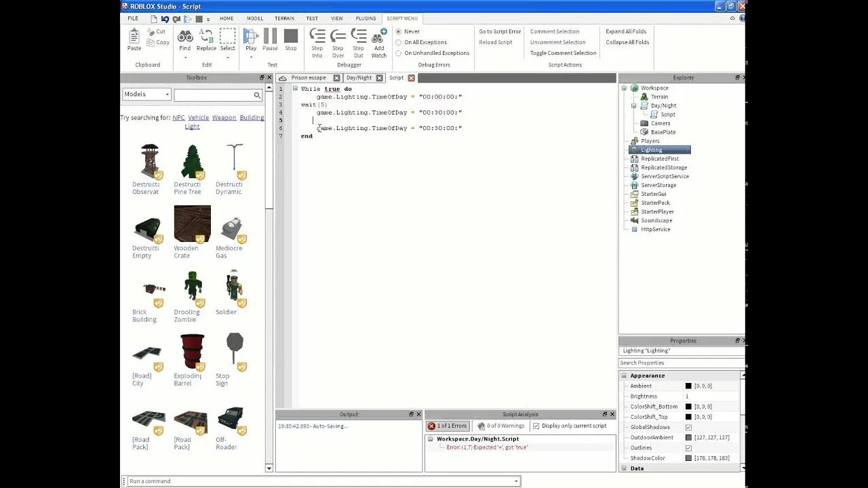Collapse the Day/Night model node
The height and width of the screenshot is (488, 868).
click(634, 106)
